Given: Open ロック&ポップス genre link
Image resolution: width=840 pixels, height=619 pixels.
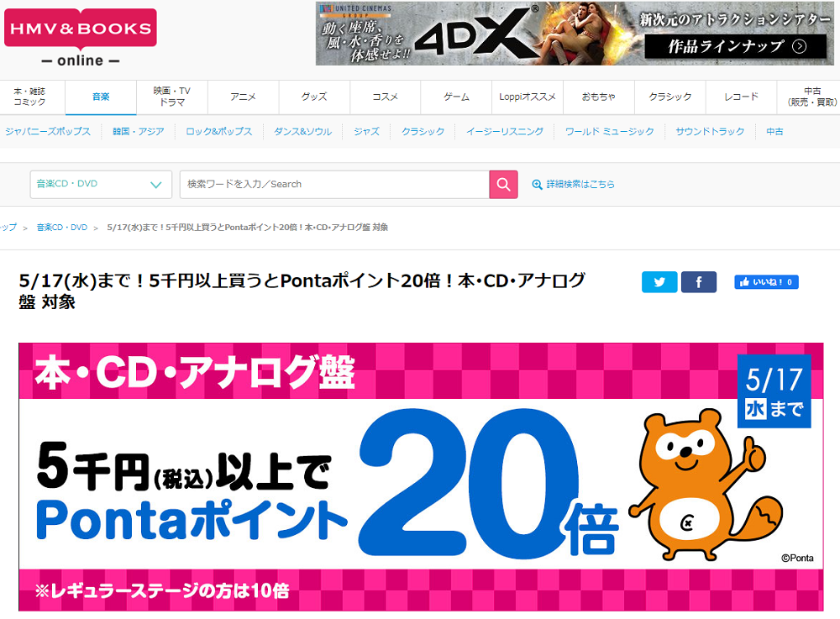Looking at the screenshot, I should pos(218,131).
